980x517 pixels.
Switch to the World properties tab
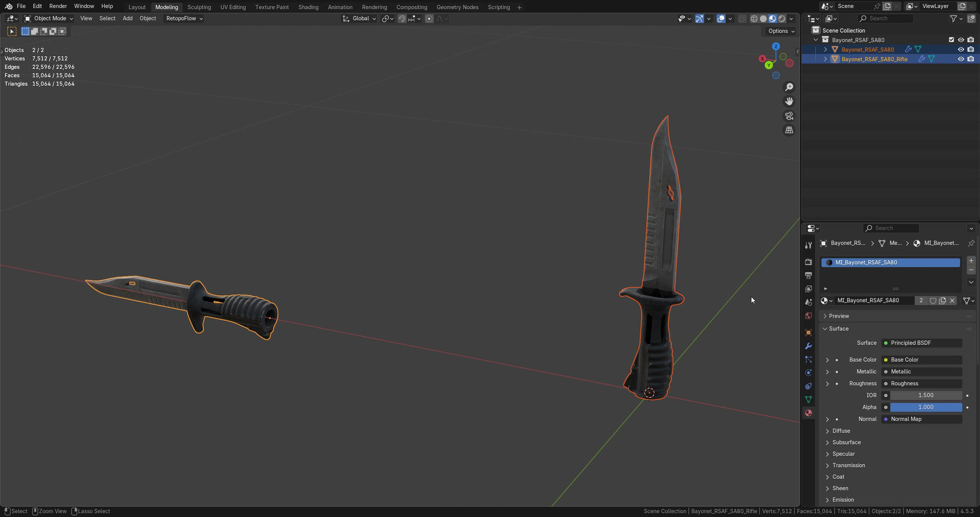(808, 316)
